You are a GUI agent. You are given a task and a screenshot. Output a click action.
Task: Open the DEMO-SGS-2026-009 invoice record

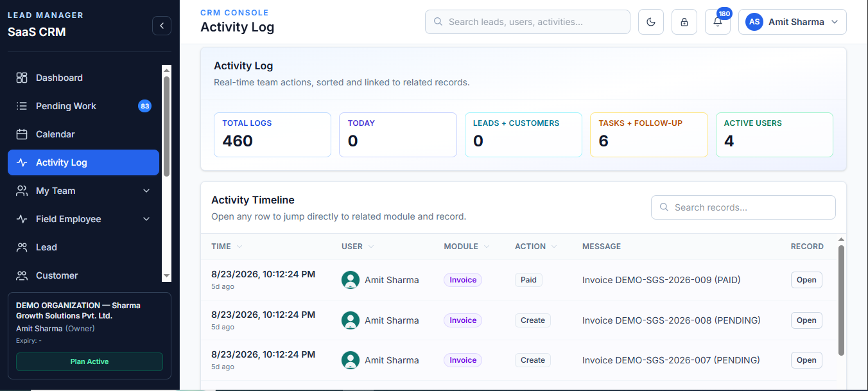pyautogui.click(x=806, y=280)
